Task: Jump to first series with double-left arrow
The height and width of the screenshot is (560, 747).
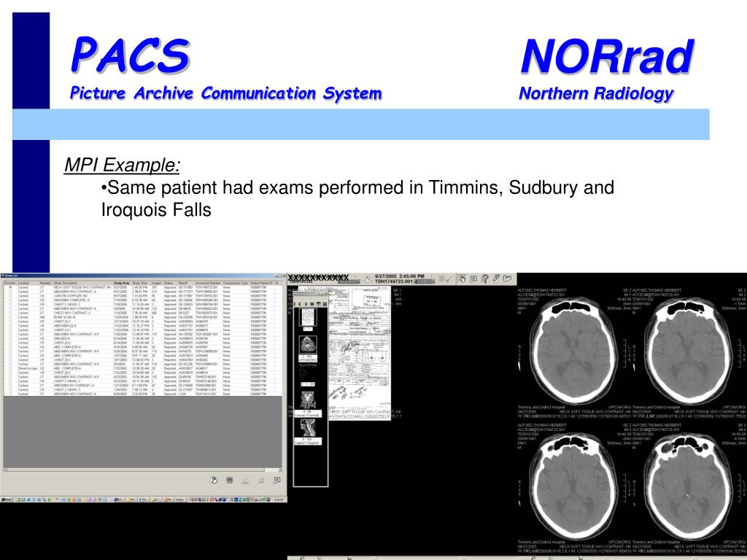Action: (294, 304)
